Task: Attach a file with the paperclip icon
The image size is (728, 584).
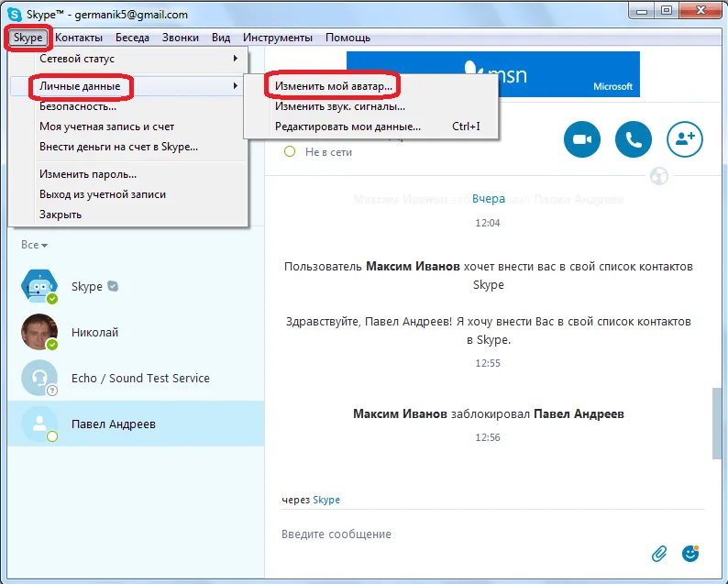Action: 659,554
